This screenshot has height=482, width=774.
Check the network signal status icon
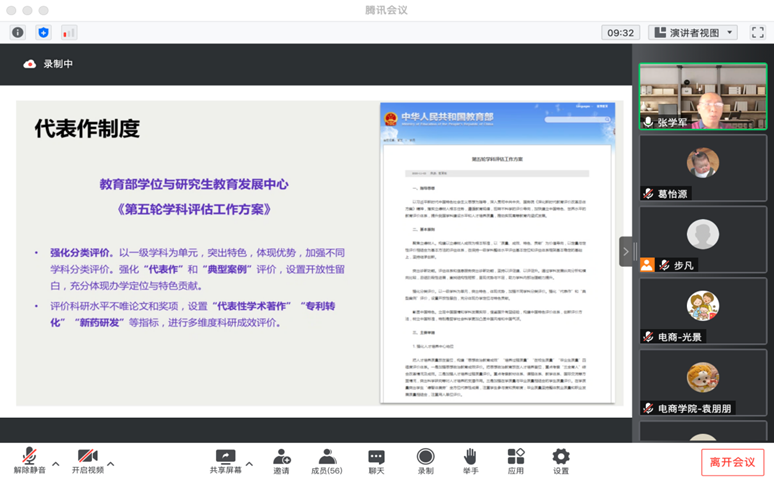tap(69, 32)
